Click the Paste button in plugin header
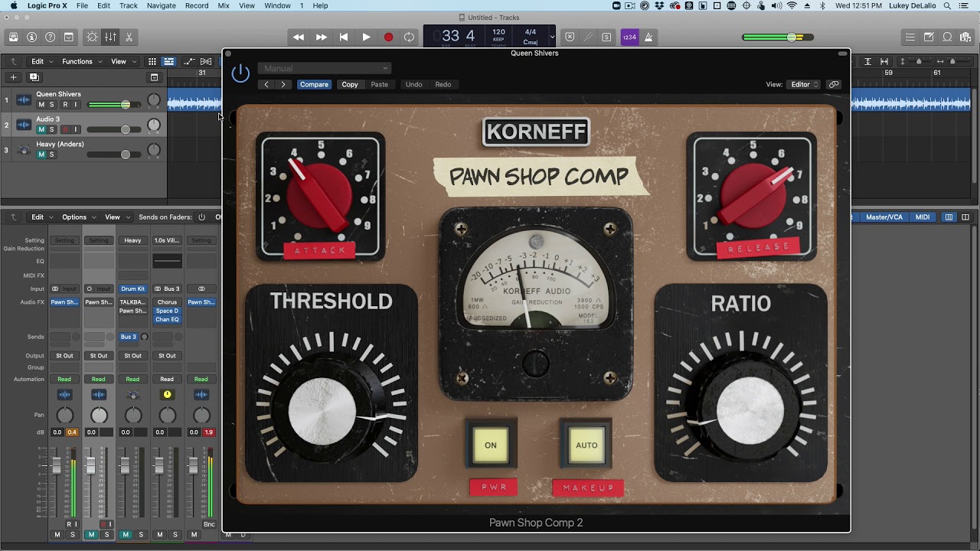 [380, 84]
